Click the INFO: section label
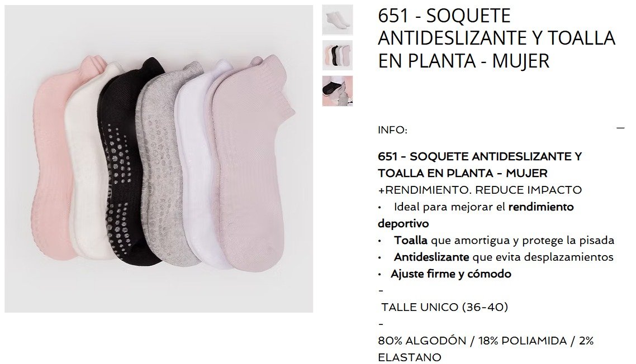This screenshot has height=364, width=636. [392, 130]
